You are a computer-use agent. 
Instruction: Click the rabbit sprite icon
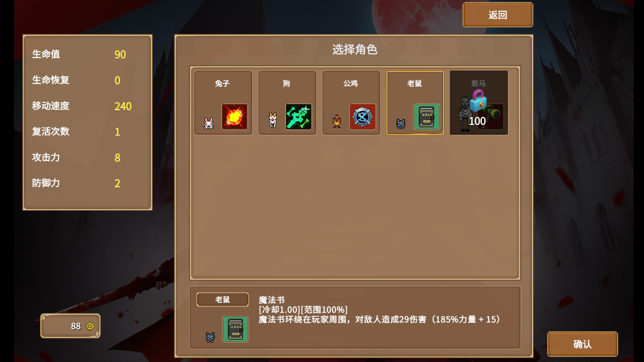click(209, 123)
